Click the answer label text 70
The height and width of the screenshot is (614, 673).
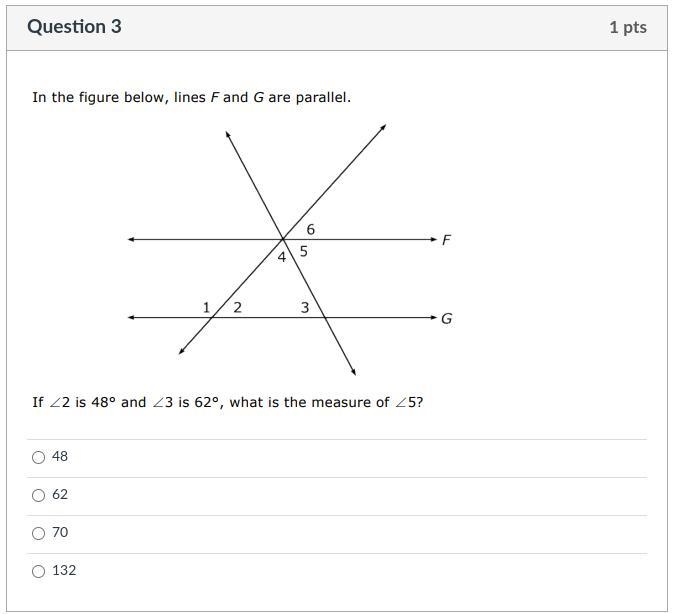tap(60, 532)
